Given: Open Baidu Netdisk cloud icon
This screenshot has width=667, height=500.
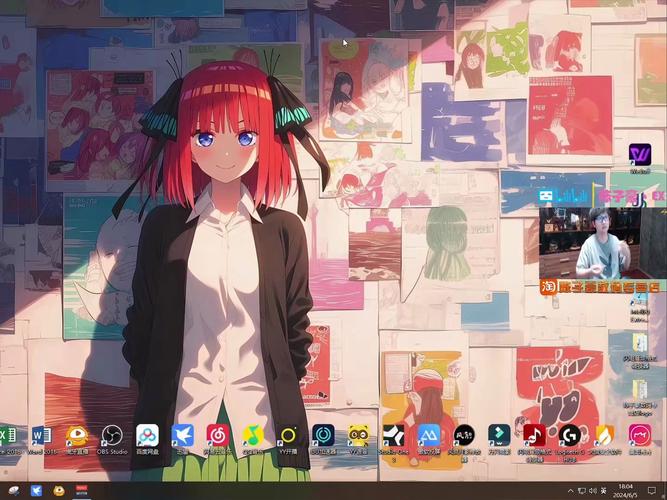Looking at the screenshot, I should 147,436.
